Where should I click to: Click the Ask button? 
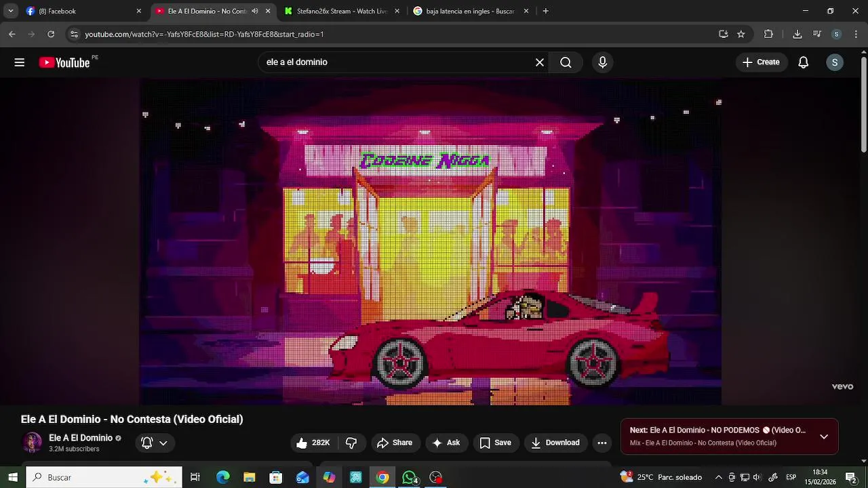[x=447, y=443]
